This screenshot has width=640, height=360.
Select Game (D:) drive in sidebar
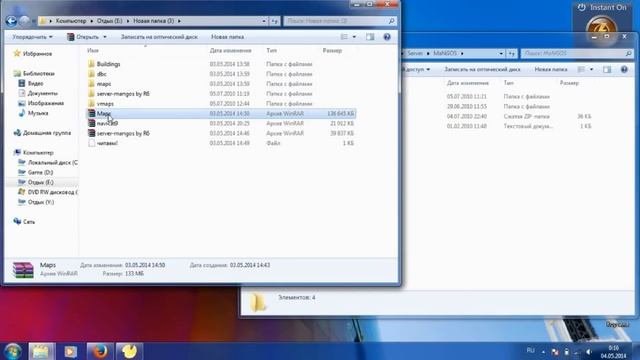[36, 173]
